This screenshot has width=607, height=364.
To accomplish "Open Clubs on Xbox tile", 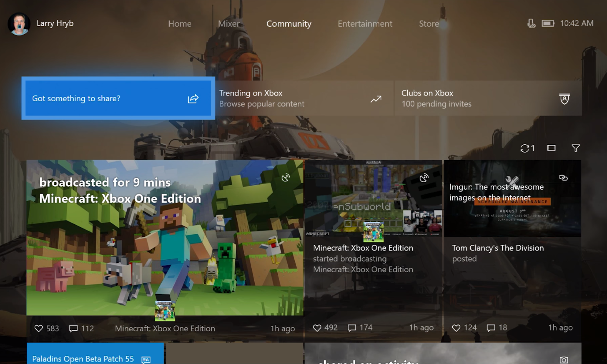I will pos(488,98).
